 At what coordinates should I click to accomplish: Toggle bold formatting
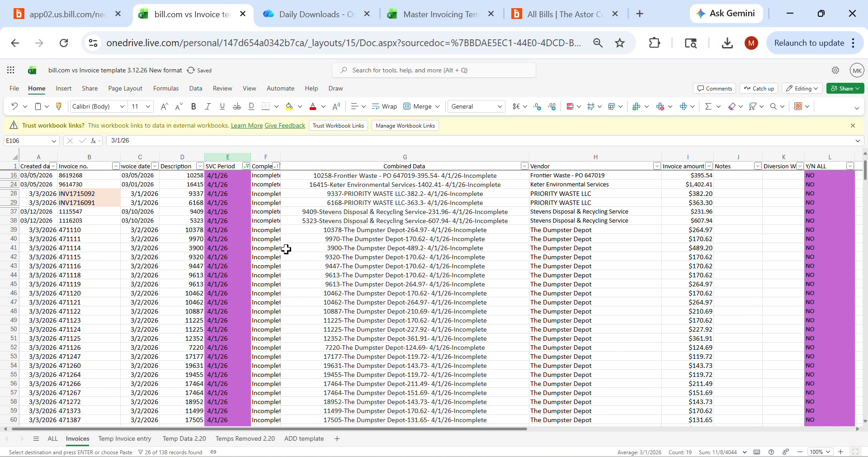tap(193, 106)
